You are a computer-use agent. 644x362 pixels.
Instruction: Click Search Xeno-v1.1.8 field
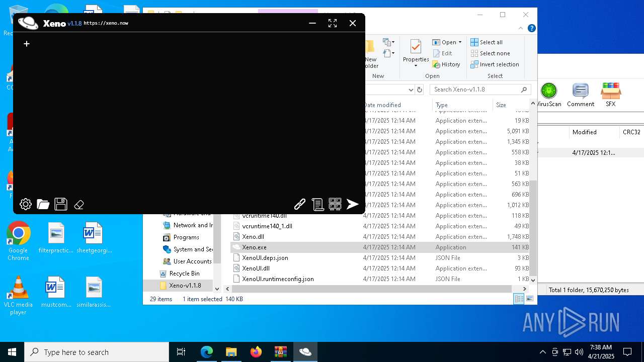[x=480, y=89]
